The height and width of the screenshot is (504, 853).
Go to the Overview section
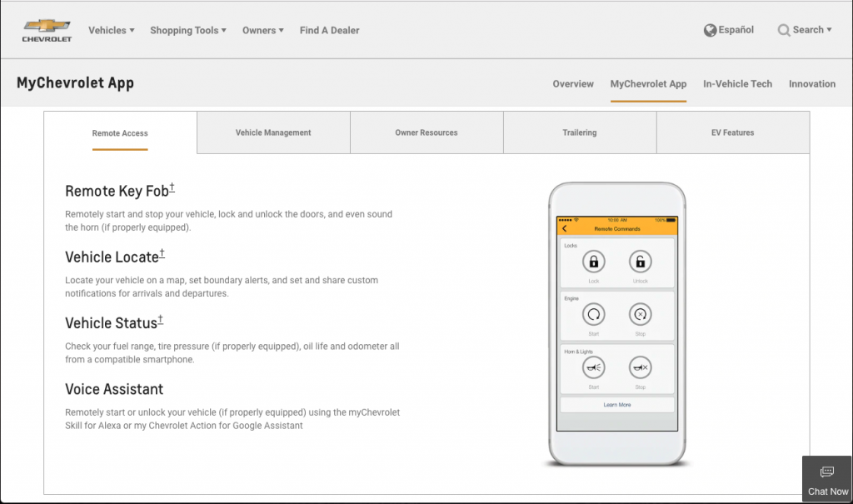pos(573,84)
